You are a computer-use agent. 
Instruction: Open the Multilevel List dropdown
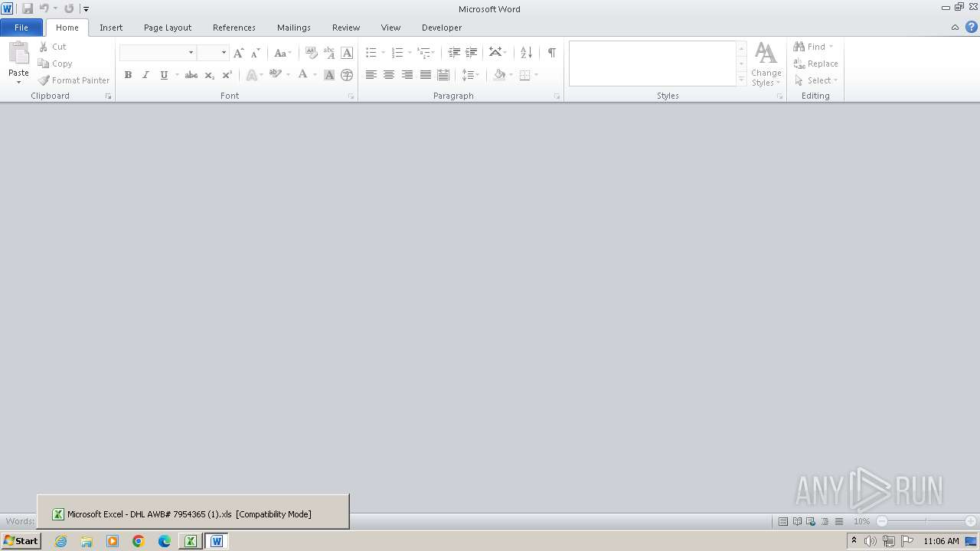click(426, 53)
